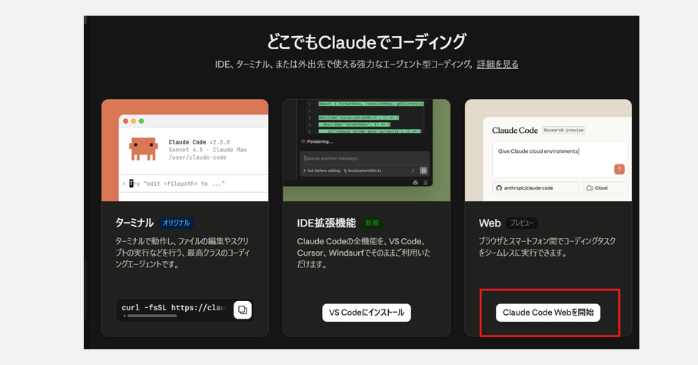Click the プレビュー badge next to Web

click(522, 223)
